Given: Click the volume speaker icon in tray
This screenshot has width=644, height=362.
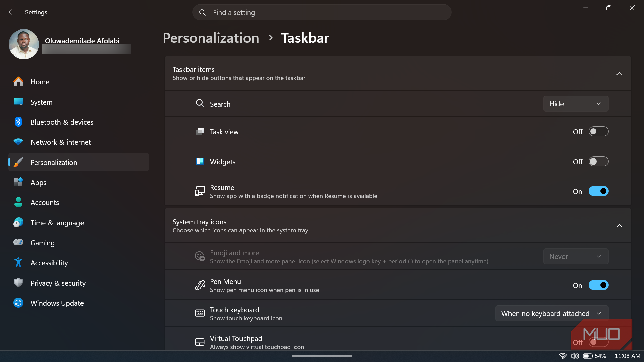Looking at the screenshot, I should point(575,356).
